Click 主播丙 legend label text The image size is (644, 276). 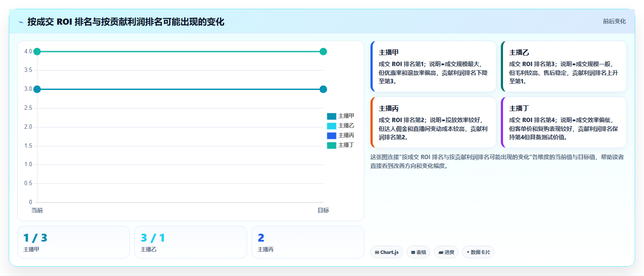coord(346,135)
